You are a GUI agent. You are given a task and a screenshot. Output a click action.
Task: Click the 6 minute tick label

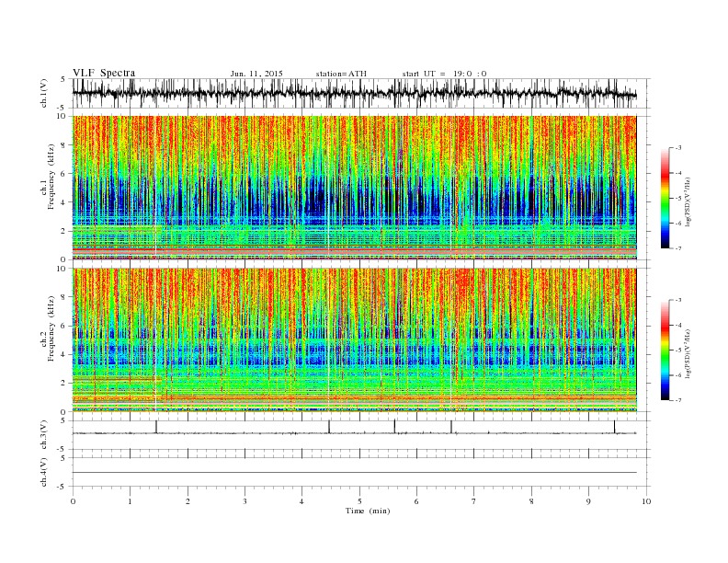[x=416, y=501]
